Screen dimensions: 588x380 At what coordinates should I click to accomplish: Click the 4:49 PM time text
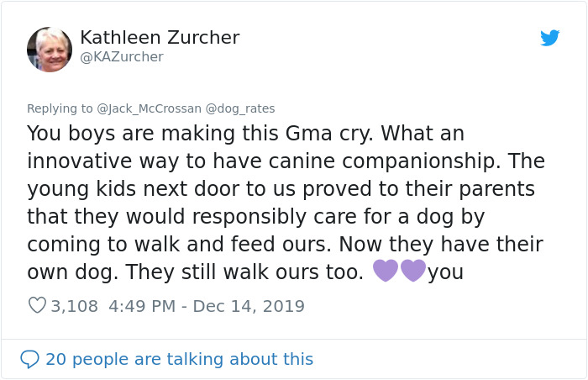tap(142, 305)
